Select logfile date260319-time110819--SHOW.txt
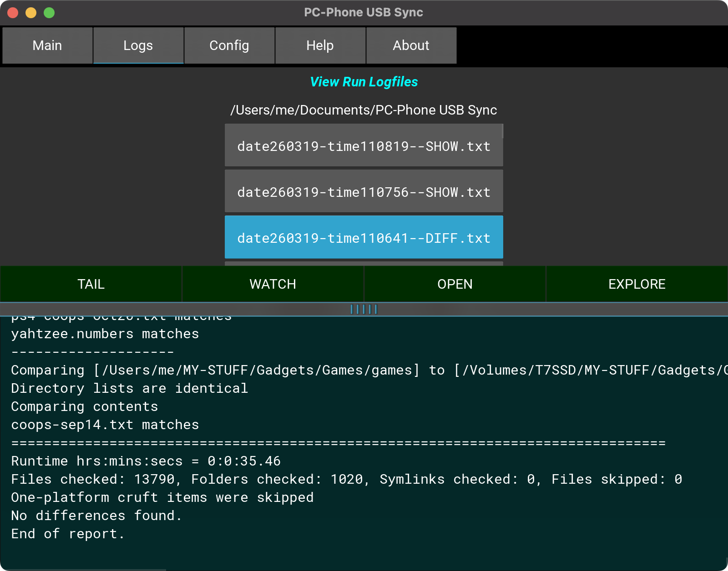Screen dimensions: 728x571 (x=364, y=146)
